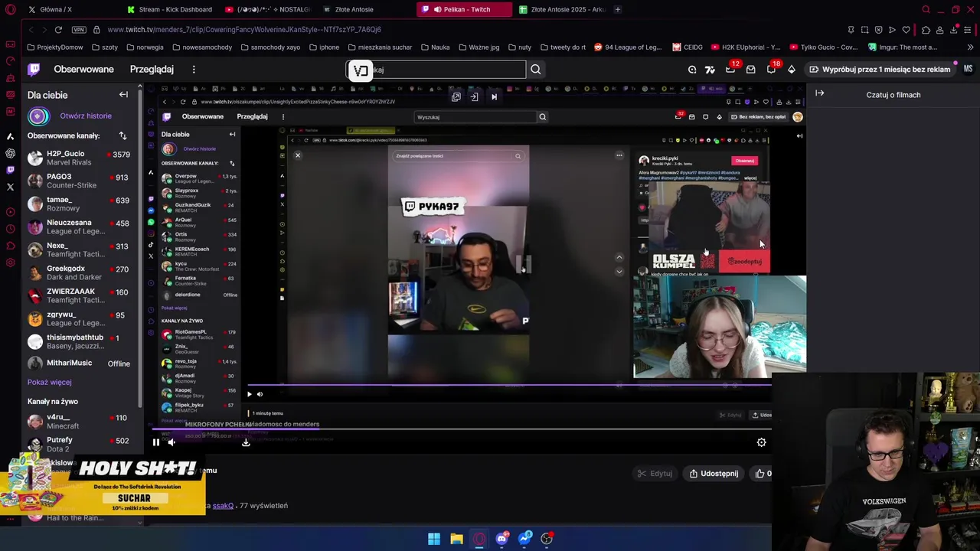Open CEIDG bookmark
Image resolution: width=980 pixels, height=551 pixels.
(688, 47)
